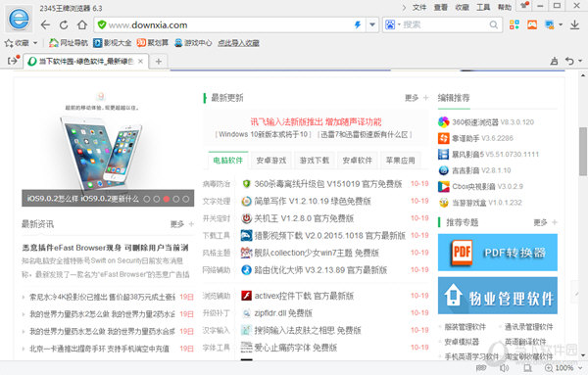
Task: Select the second carousel dot indicator
Action: [x=157, y=199]
